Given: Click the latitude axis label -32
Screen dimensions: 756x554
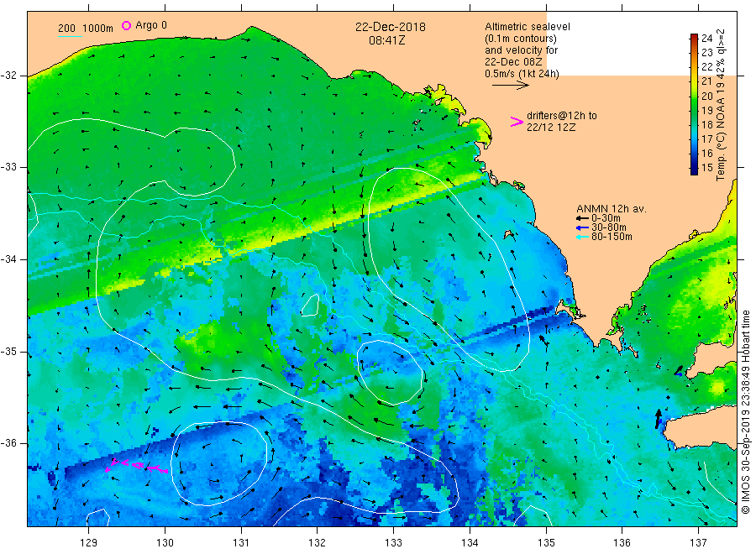Looking at the screenshot, I should 8,76.
